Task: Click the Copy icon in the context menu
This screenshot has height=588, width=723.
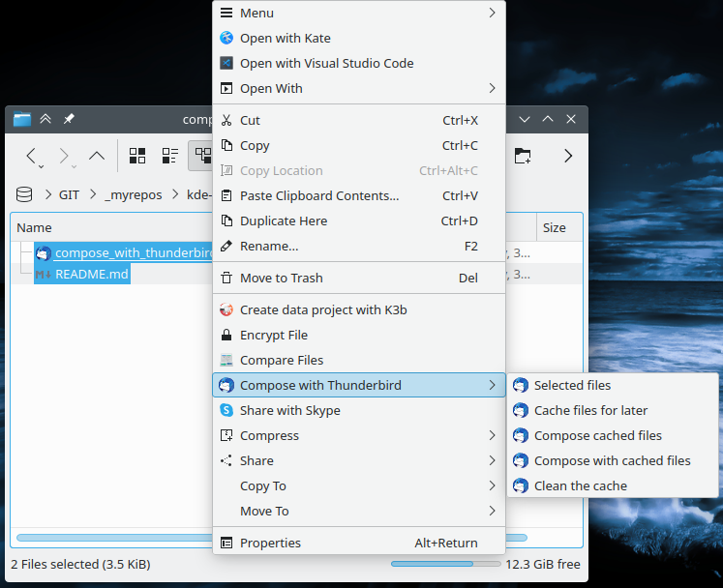Action: (226, 145)
